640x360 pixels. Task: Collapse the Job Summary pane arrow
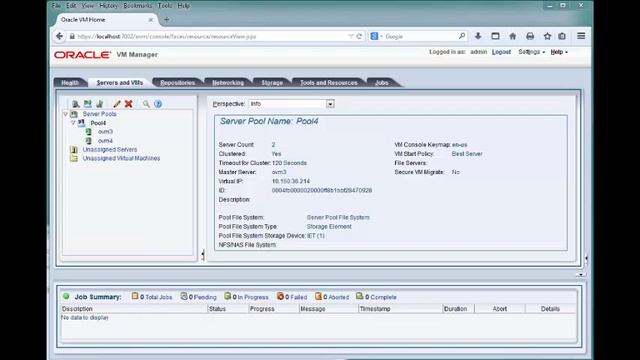[581, 275]
